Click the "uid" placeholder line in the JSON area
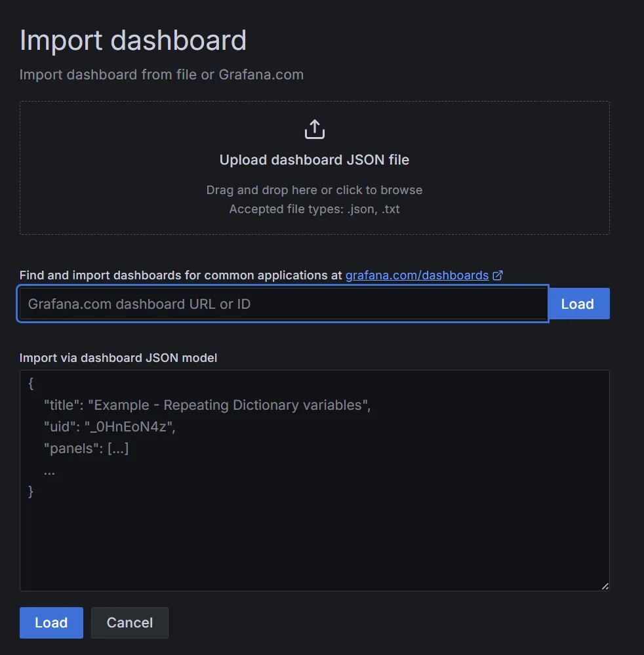644x655 pixels. (x=110, y=427)
